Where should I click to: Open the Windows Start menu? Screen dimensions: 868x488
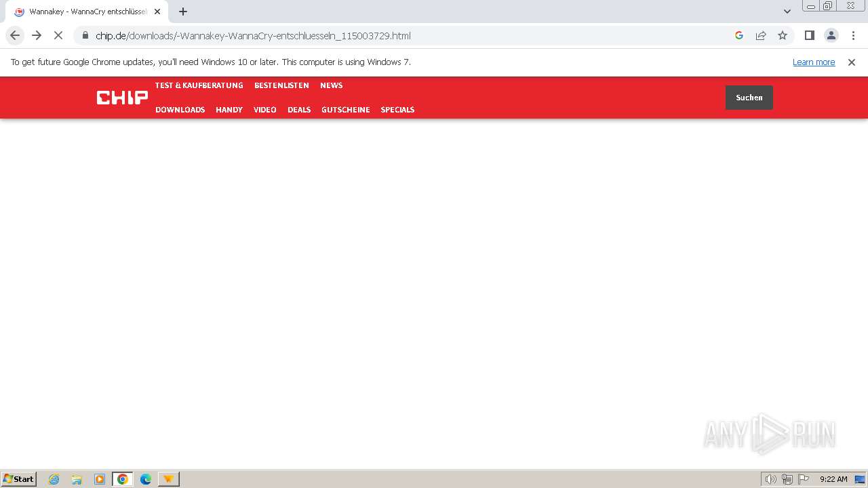click(x=19, y=479)
